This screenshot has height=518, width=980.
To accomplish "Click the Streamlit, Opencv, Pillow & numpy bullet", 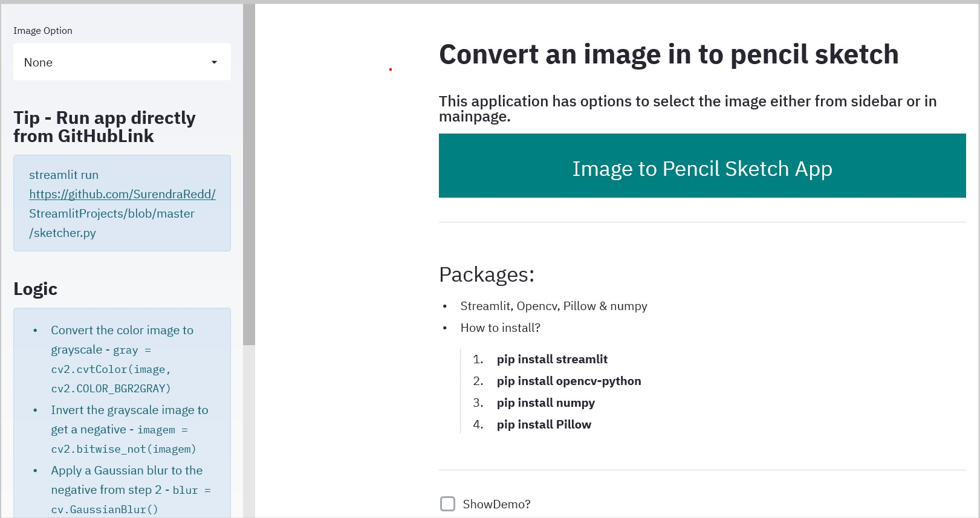I will (x=553, y=306).
